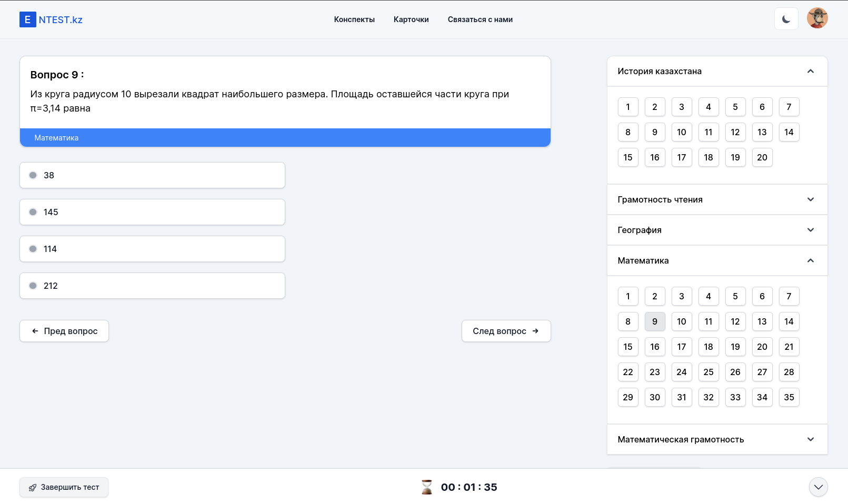Click the countdown timer 00 : 01 : 35
The height and width of the screenshot is (504, 848).
click(x=469, y=487)
